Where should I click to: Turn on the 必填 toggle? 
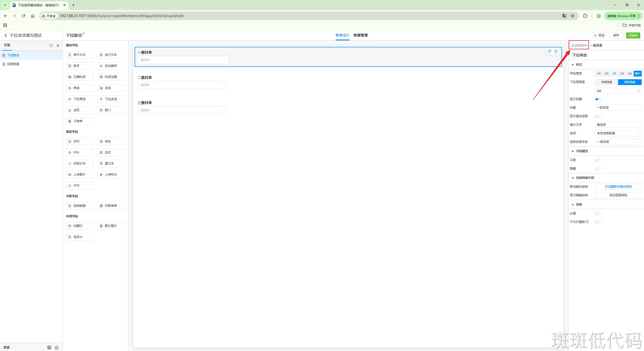click(598, 214)
